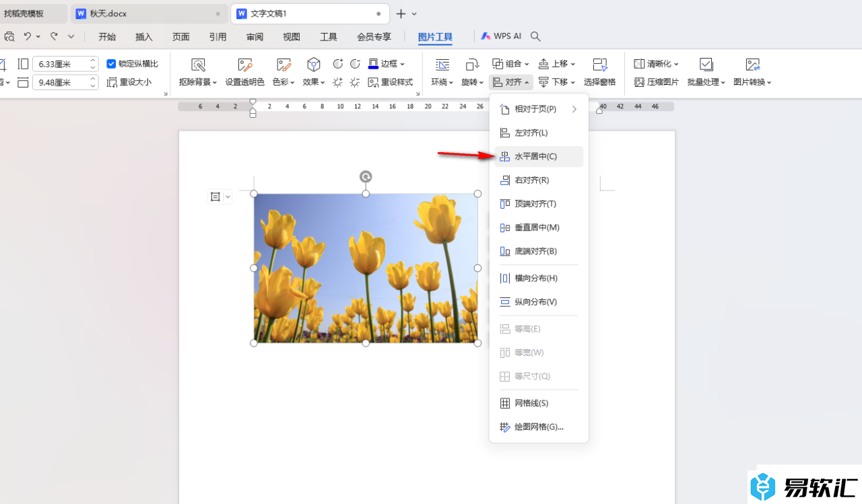Click the Redo arrow in quick access toolbar

point(54,36)
